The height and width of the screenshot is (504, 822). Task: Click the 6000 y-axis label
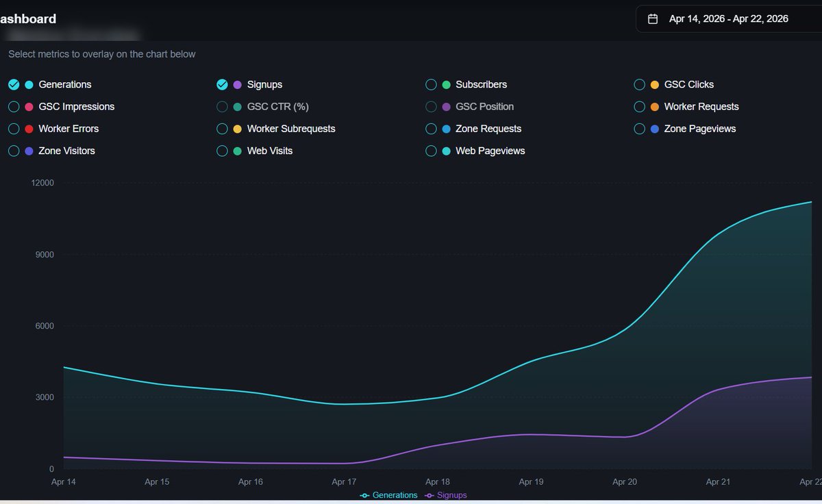(x=45, y=326)
